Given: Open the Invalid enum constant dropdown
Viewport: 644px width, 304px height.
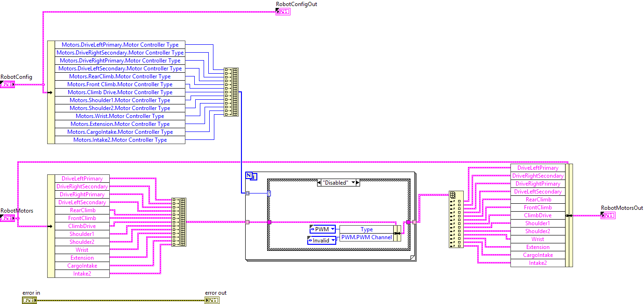Looking at the screenshot, I should tap(333, 241).
